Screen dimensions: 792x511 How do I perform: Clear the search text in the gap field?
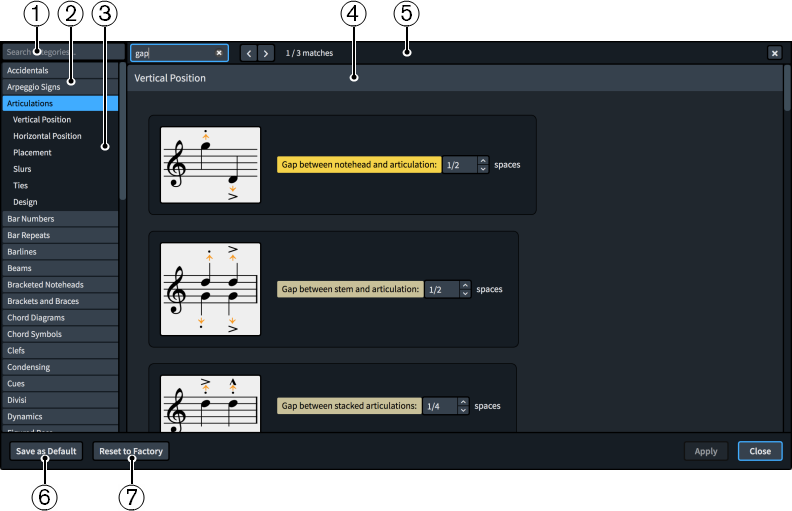pyautogui.click(x=219, y=53)
